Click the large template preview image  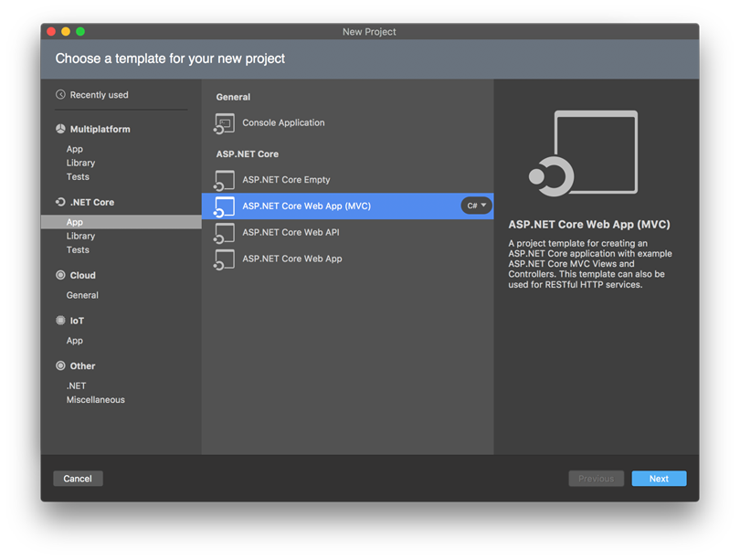point(583,153)
